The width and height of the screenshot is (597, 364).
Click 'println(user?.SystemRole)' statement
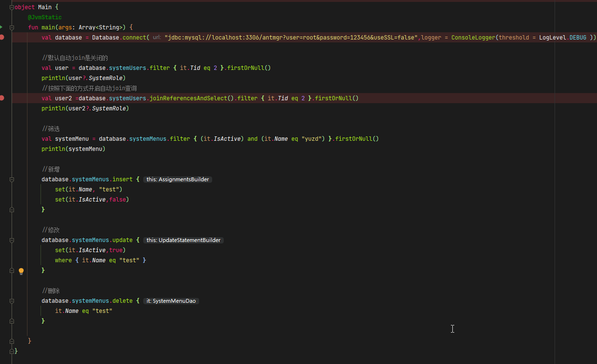click(x=84, y=78)
